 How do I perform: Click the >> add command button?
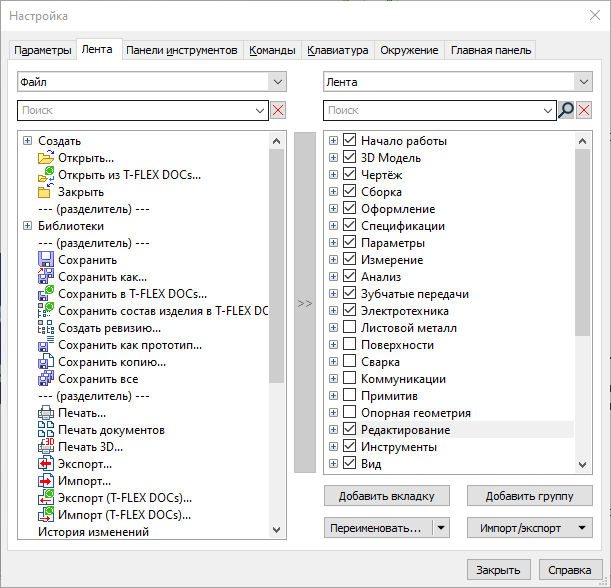pyautogui.click(x=305, y=303)
